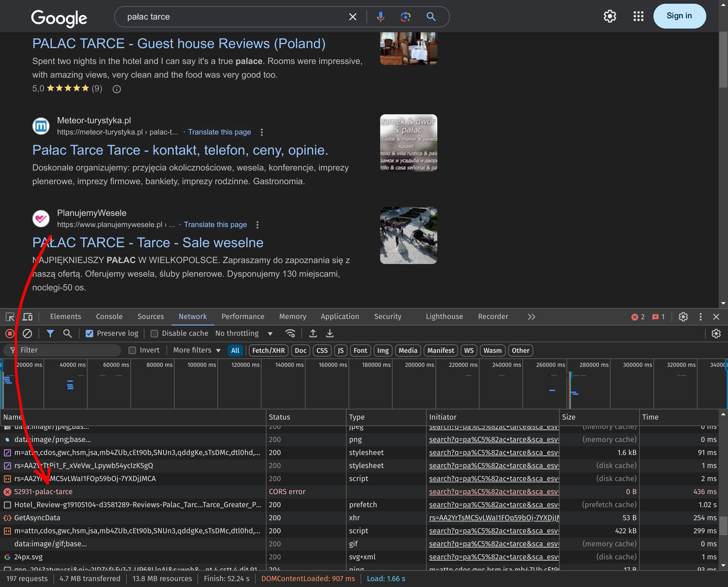
Task: Activate the inspect element picker icon
Action: pyautogui.click(x=10, y=317)
